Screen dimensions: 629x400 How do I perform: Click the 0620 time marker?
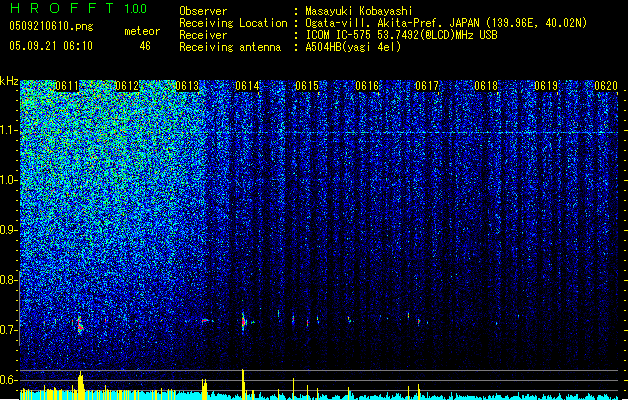[x=606, y=86]
